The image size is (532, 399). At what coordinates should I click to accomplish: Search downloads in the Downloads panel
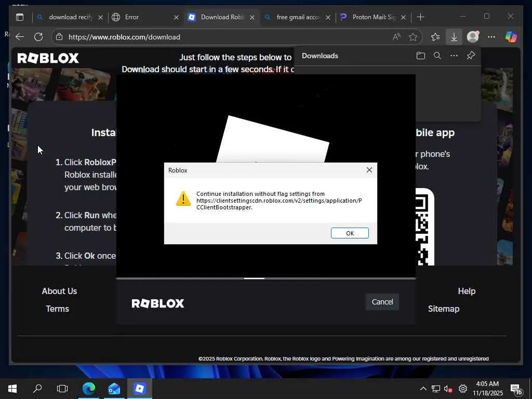pyautogui.click(x=437, y=56)
